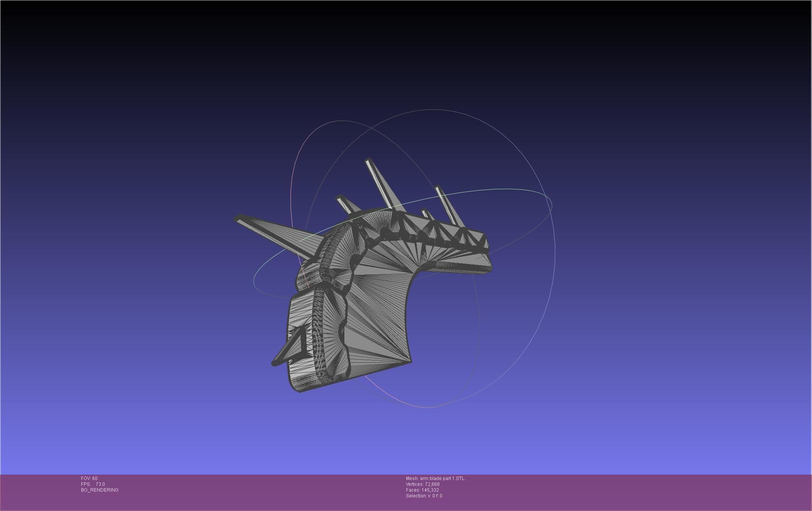Click the tallest spike on the mesh

[x=380, y=183]
